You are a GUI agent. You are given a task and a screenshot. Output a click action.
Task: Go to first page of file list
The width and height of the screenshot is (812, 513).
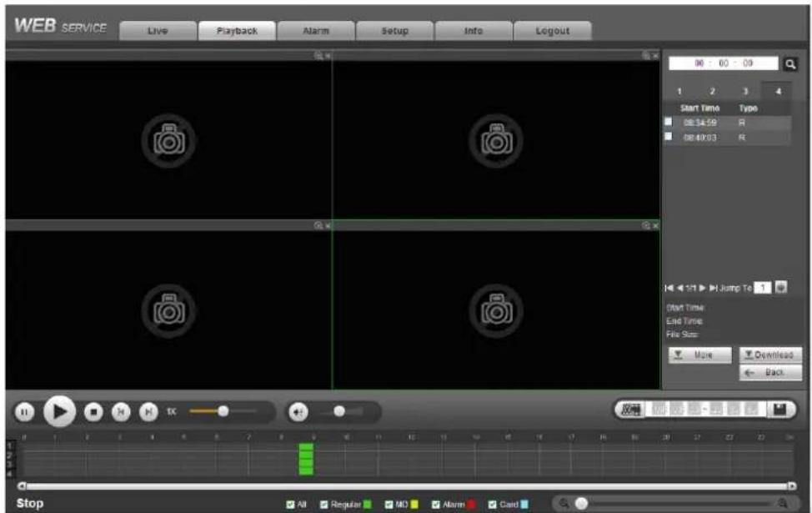669,288
